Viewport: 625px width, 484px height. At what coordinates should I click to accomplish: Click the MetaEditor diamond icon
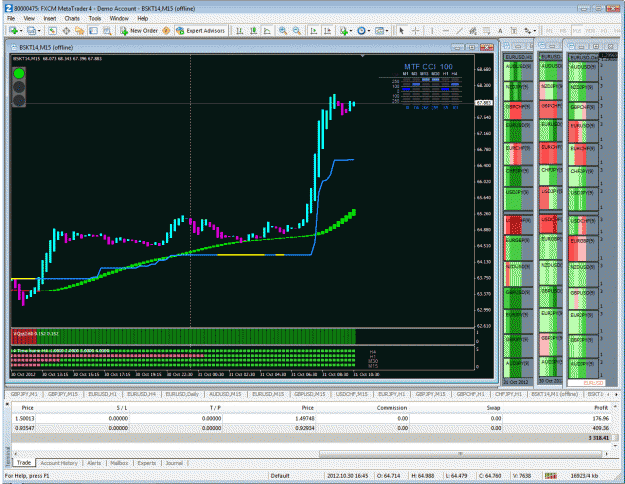(166, 31)
